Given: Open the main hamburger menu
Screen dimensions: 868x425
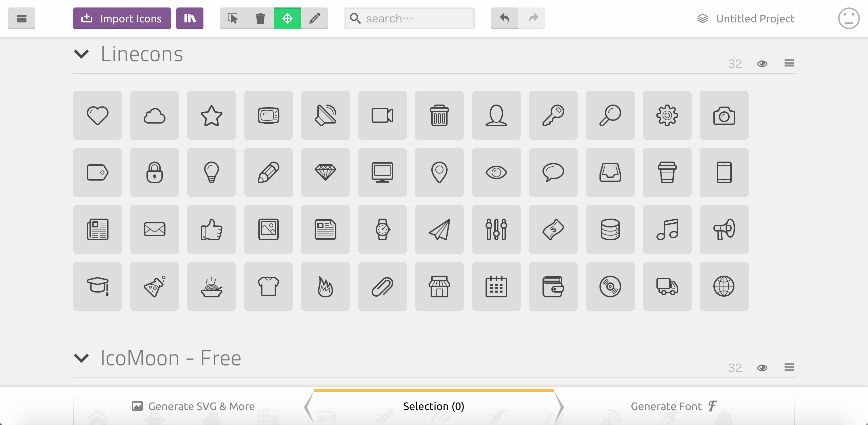Looking at the screenshot, I should tap(21, 18).
